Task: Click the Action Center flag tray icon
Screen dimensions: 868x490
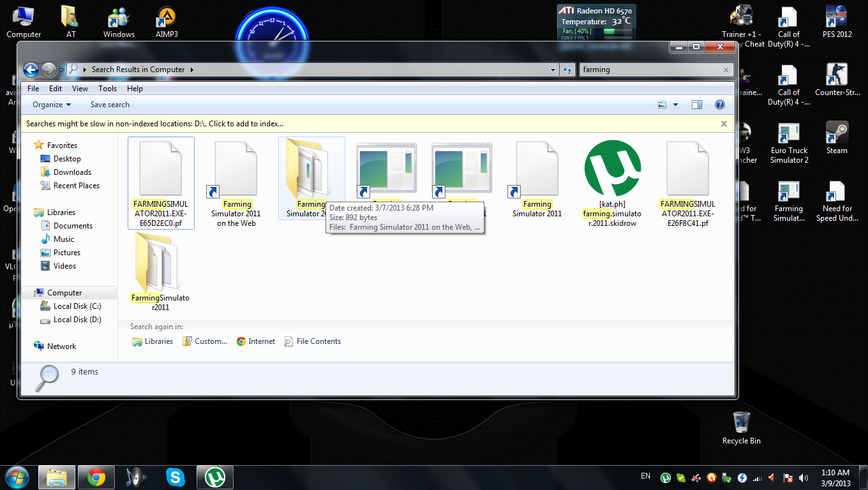Action: (788, 477)
